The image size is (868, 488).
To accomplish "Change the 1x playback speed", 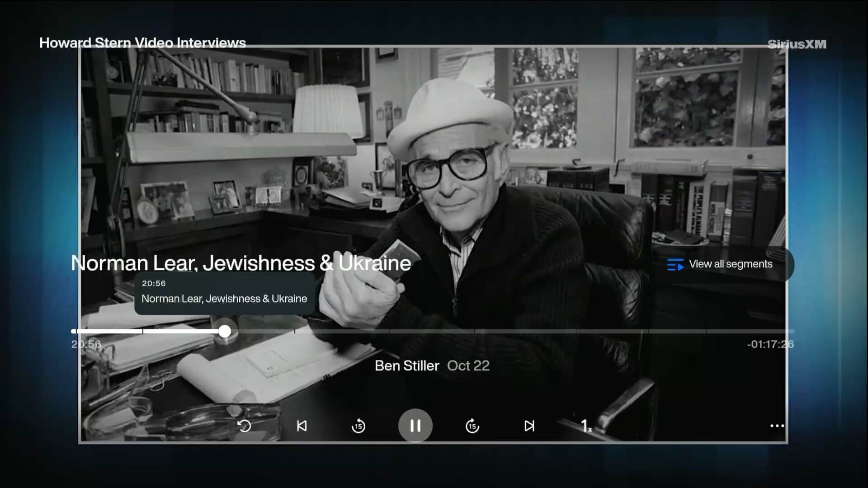I will (586, 426).
